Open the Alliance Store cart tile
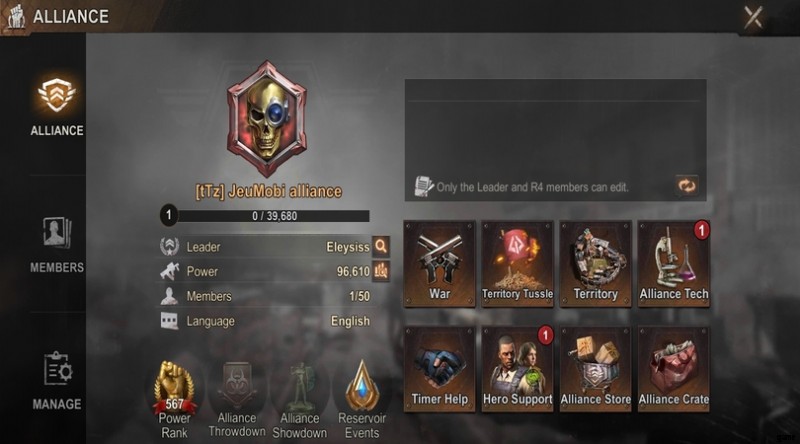 click(595, 369)
